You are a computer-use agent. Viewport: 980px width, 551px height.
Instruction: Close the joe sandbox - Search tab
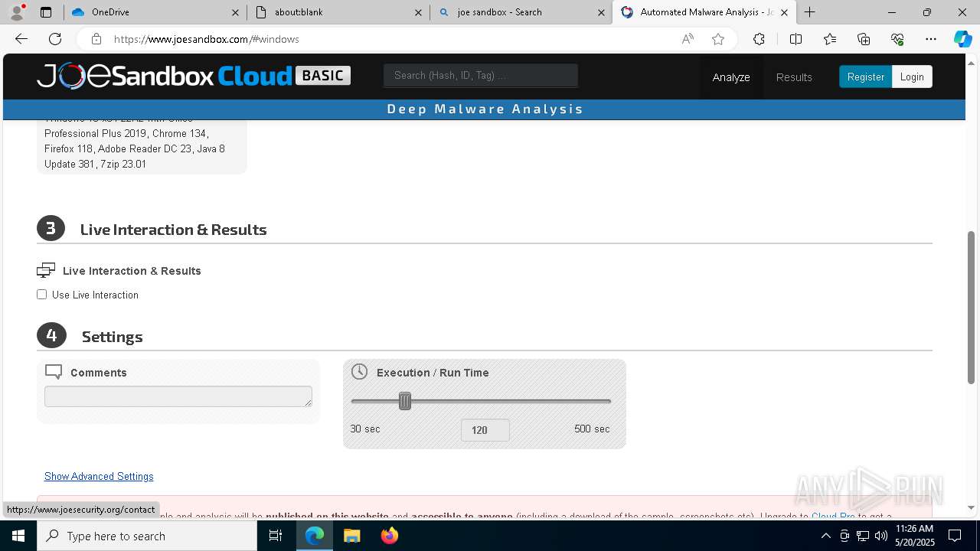601,12
